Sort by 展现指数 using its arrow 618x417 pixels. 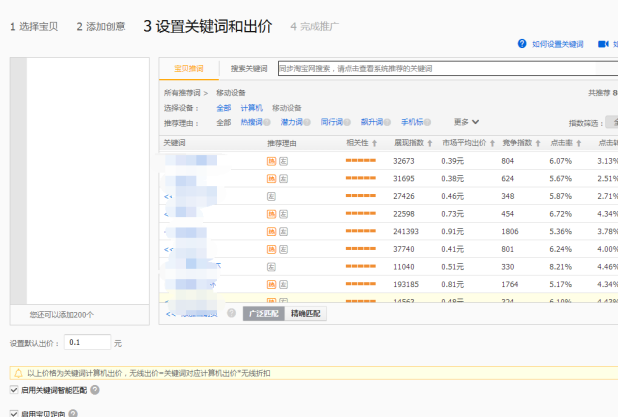tap(430, 143)
